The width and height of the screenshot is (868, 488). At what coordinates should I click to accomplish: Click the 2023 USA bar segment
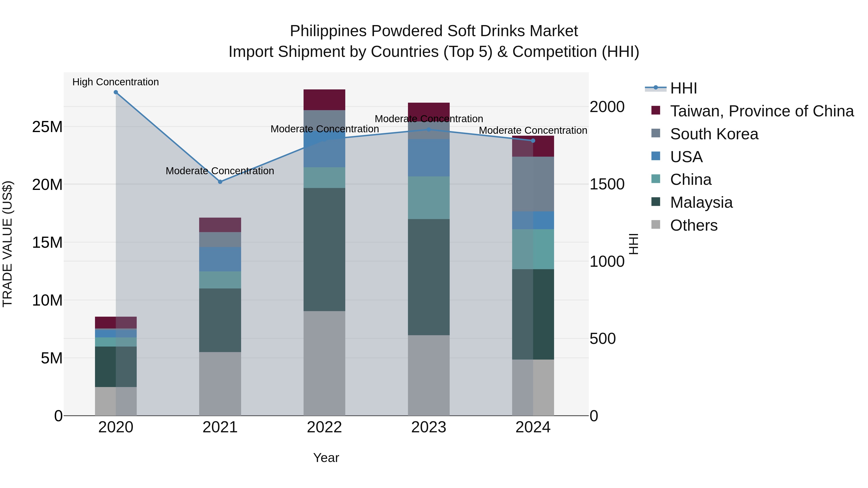click(x=429, y=158)
